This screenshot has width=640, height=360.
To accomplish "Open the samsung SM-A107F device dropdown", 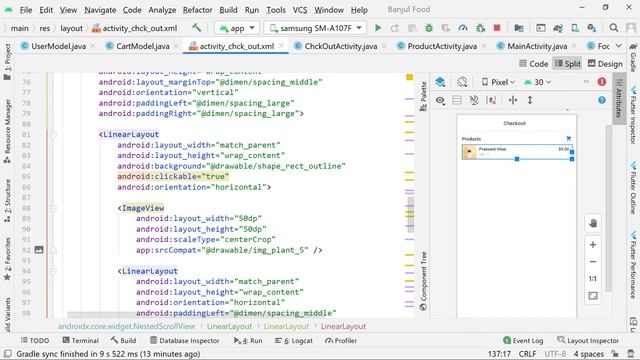I will (x=316, y=28).
